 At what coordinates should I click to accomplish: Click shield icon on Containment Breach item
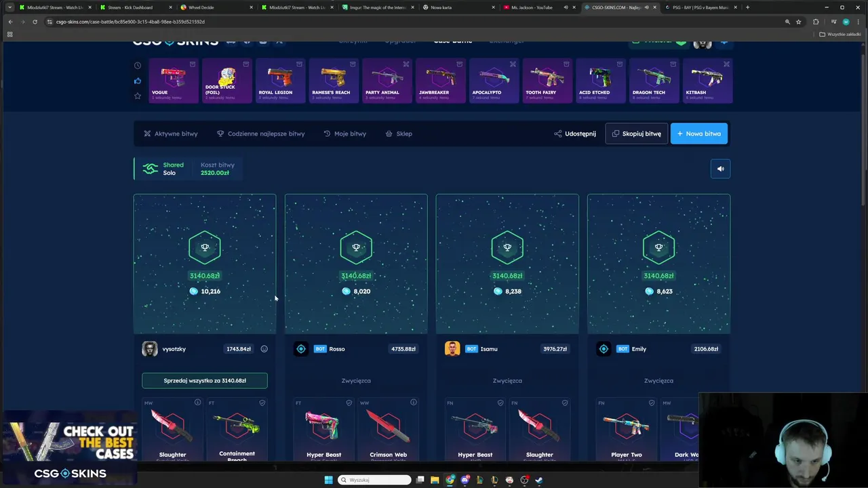coord(262,403)
